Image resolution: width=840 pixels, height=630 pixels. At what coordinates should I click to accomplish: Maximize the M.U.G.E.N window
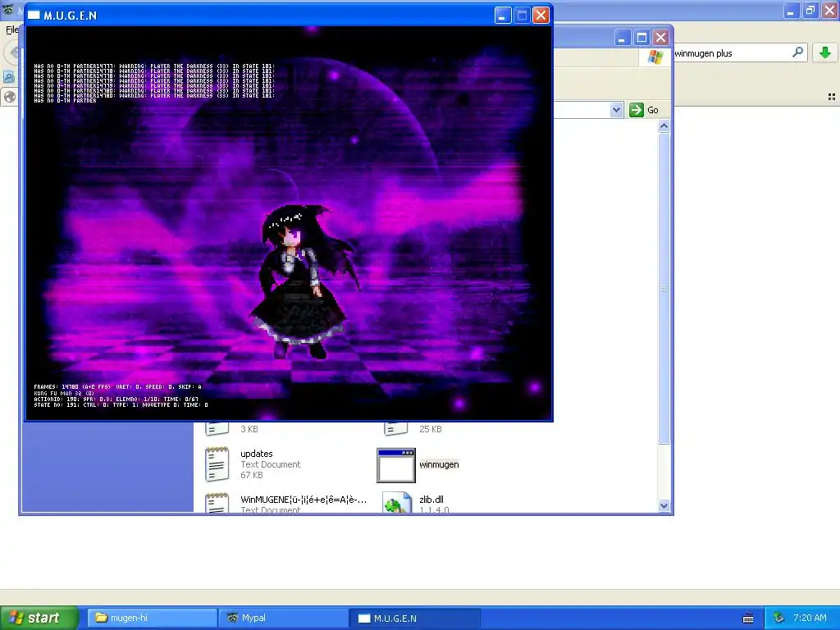(x=522, y=16)
